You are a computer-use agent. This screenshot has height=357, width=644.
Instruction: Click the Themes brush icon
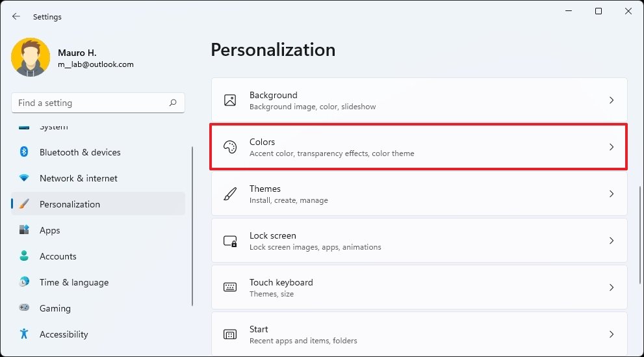(x=230, y=194)
